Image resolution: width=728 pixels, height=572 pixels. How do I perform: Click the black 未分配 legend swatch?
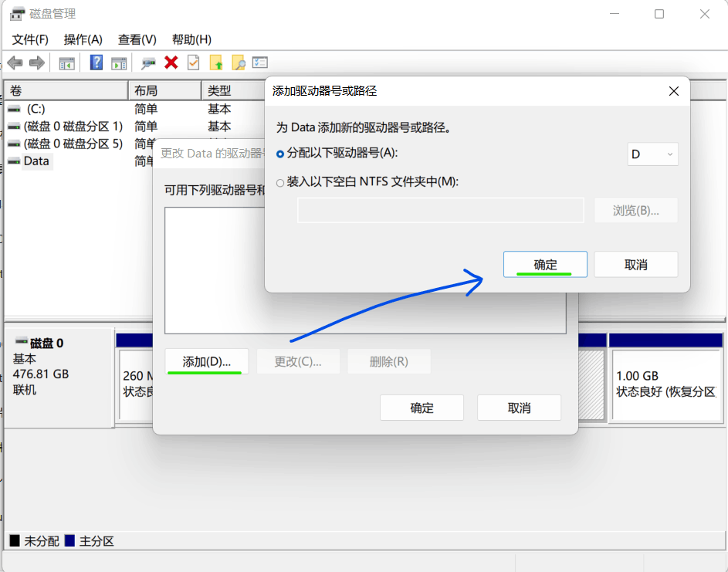(x=15, y=540)
